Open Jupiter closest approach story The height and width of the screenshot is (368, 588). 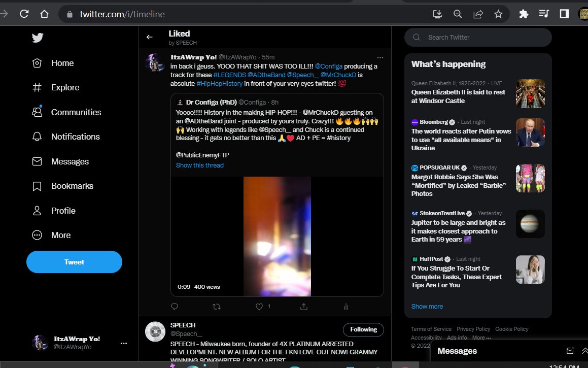point(458,231)
